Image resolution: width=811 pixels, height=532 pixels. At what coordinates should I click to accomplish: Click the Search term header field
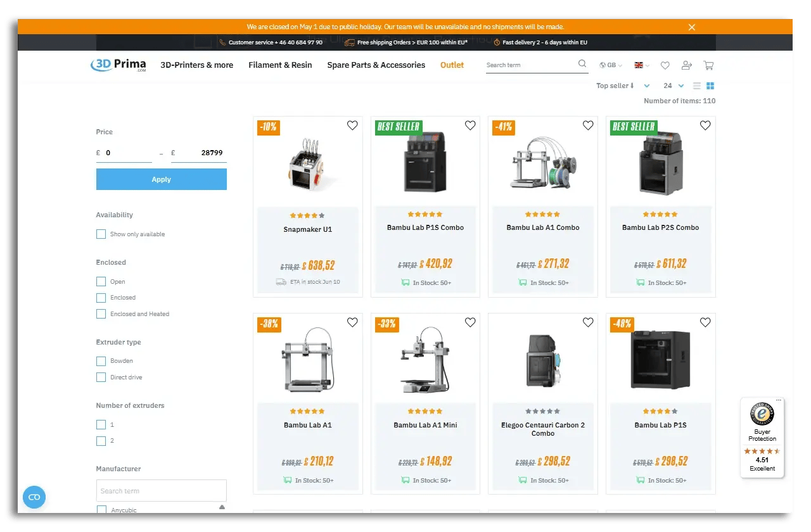530,65
